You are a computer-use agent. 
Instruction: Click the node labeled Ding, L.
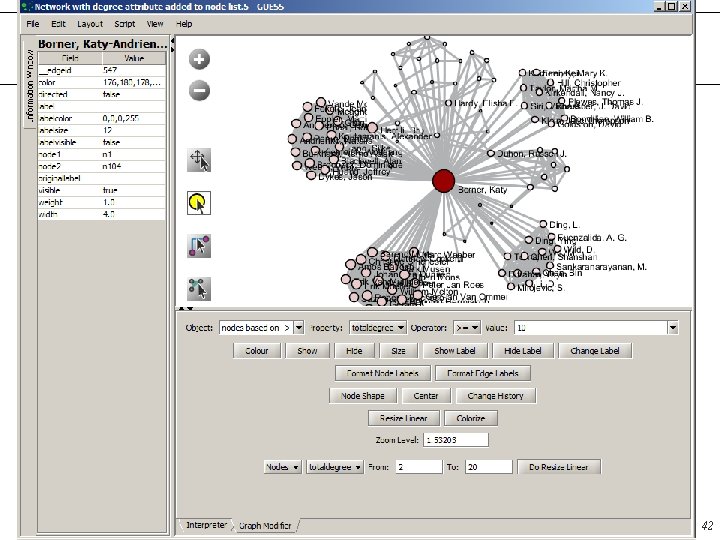[x=543, y=224]
